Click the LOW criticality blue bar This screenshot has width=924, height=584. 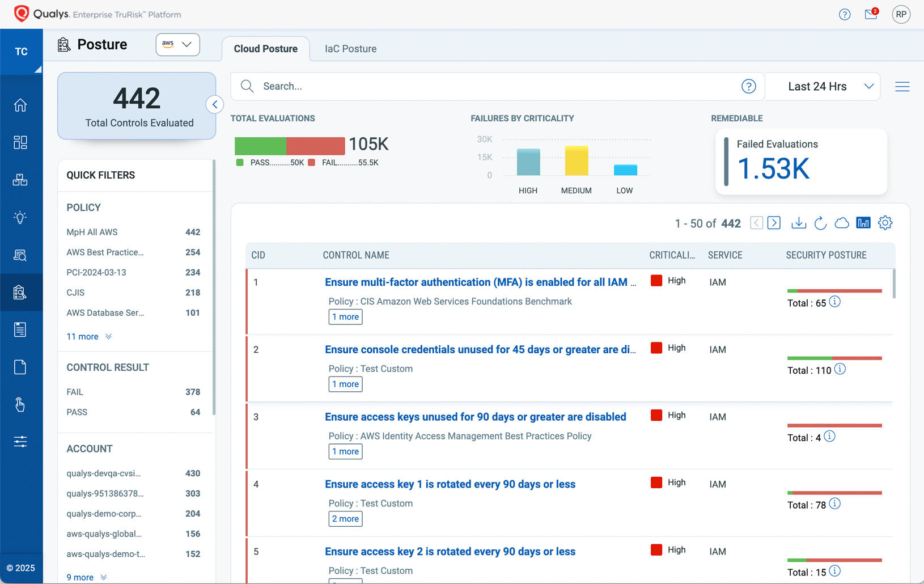(625, 170)
